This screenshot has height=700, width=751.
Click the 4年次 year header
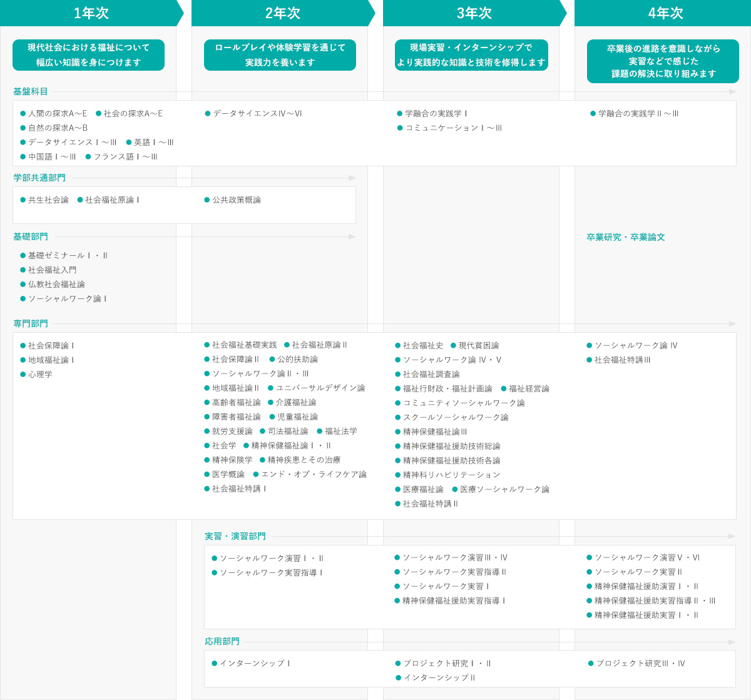point(665,13)
